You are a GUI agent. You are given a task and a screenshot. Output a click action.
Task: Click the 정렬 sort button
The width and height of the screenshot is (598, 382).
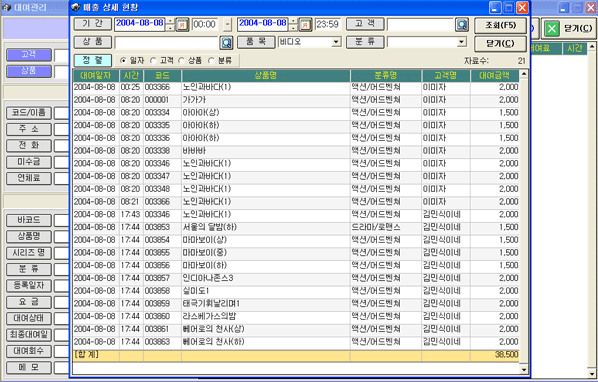click(x=93, y=60)
